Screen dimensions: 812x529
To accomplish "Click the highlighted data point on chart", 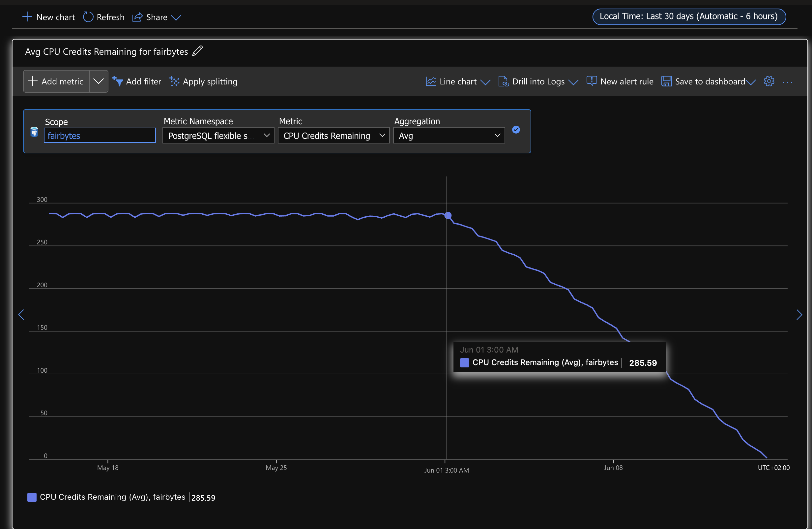I will pos(448,215).
